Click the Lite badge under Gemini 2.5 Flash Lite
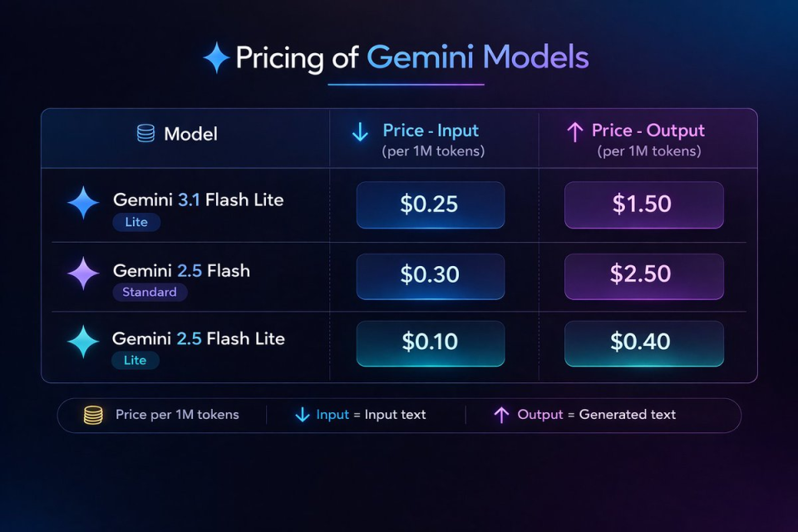The image size is (798, 532). [x=135, y=360]
